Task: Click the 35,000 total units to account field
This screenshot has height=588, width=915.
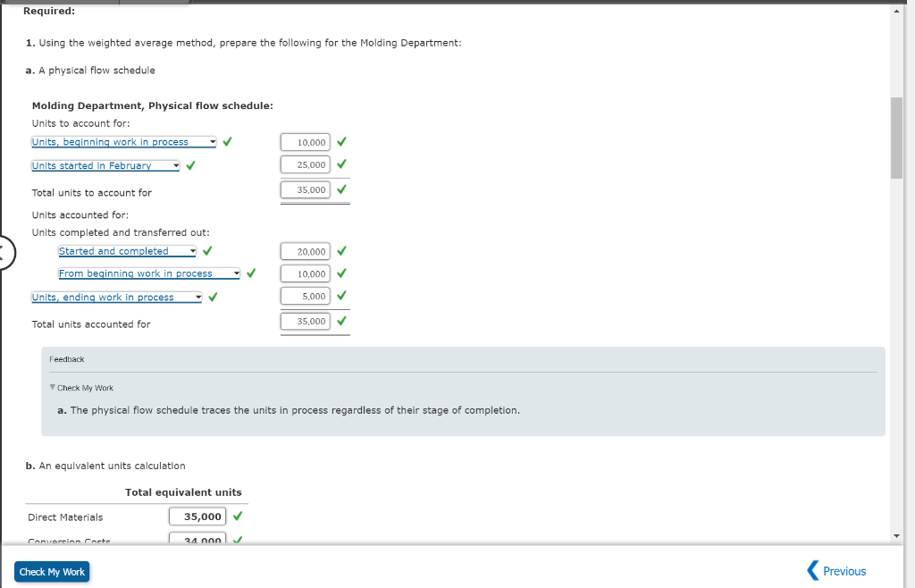Action: click(306, 189)
